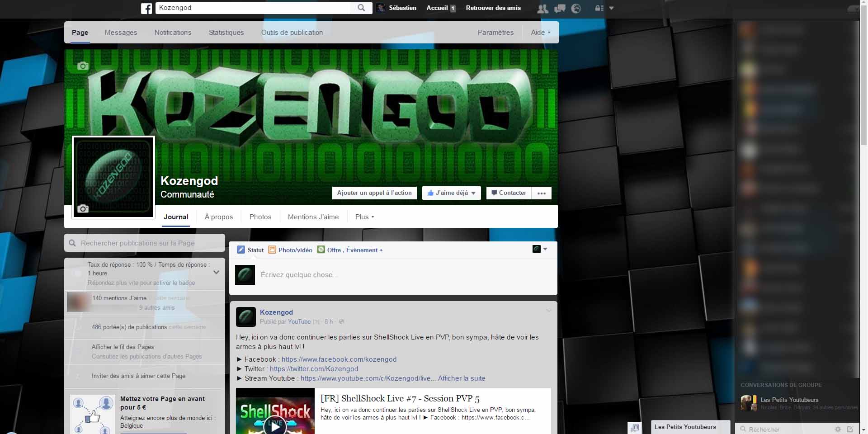The width and height of the screenshot is (868, 434).
Task: Open the Messages tab
Action: [121, 33]
